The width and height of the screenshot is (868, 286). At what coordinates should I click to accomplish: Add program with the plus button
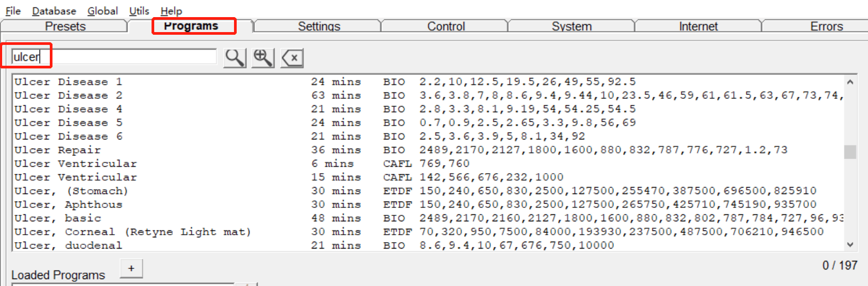click(131, 268)
